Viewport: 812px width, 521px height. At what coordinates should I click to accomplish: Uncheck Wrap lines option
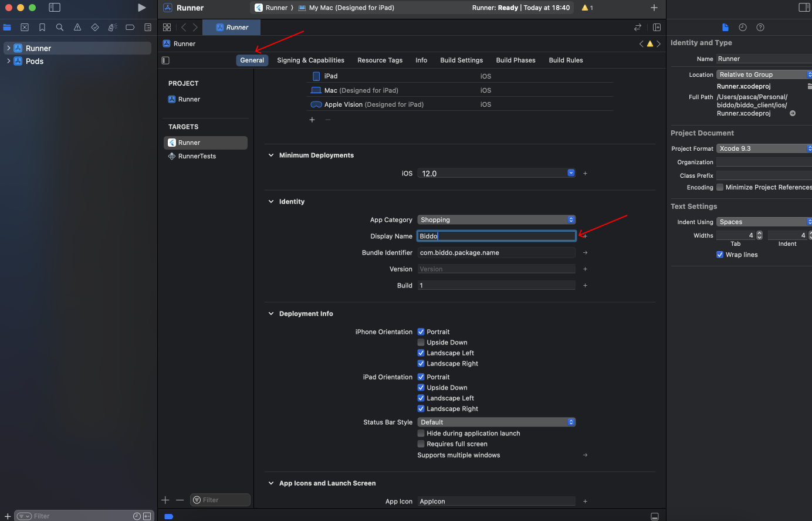pos(720,255)
